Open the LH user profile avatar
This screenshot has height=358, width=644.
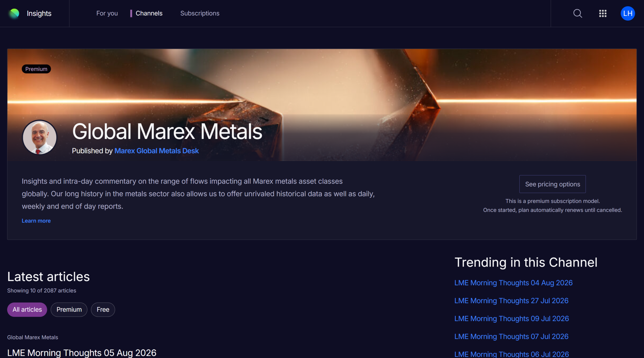point(628,13)
